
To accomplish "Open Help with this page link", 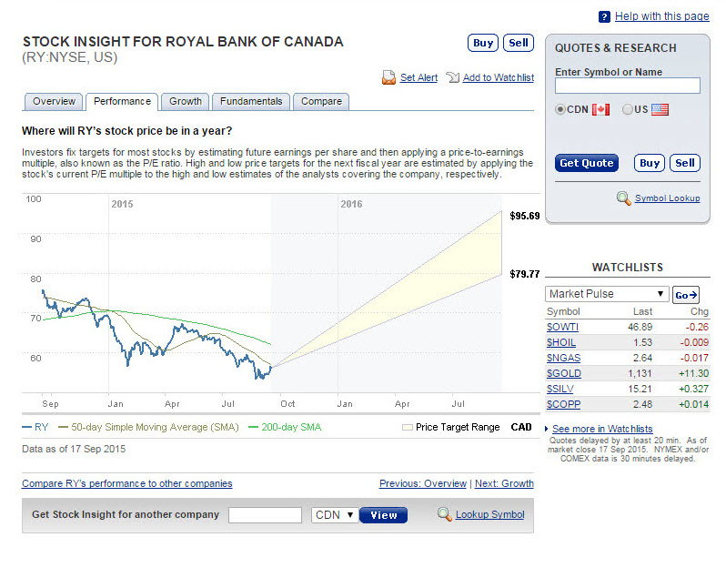I will [x=662, y=16].
